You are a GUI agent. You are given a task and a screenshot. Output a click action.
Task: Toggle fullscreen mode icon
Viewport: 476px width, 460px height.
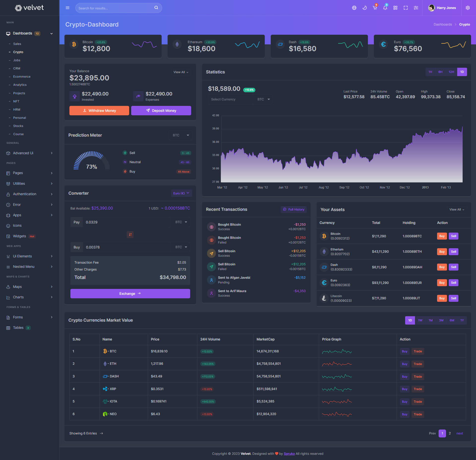(x=406, y=8)
